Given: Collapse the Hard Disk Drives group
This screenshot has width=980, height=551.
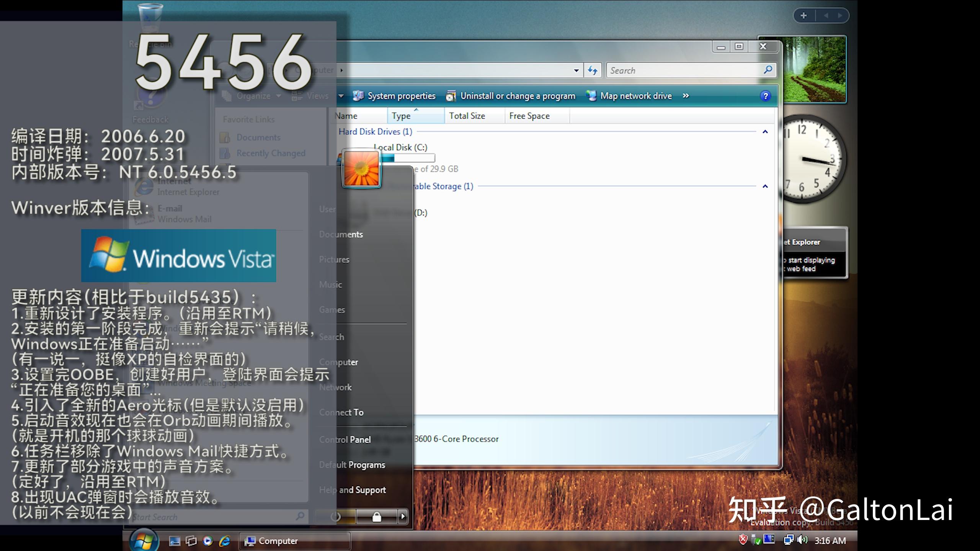Looking at the screenshot, I should [x=765, y=132].
